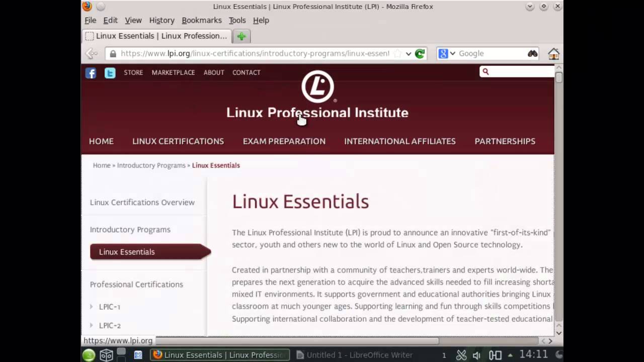644x362 pixels.
Task: Open PARTNERSHIPS navigation item
Action: 505,141
